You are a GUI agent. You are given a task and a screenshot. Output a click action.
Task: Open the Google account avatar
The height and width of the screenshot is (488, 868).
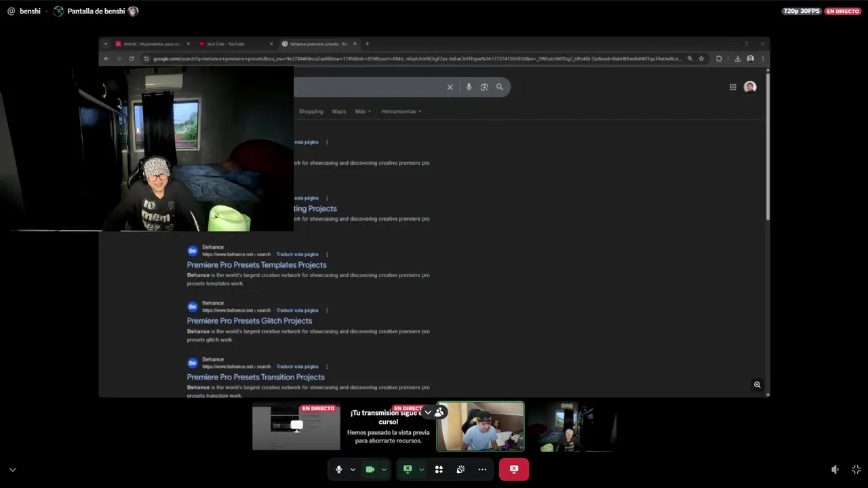click(750, 87)
